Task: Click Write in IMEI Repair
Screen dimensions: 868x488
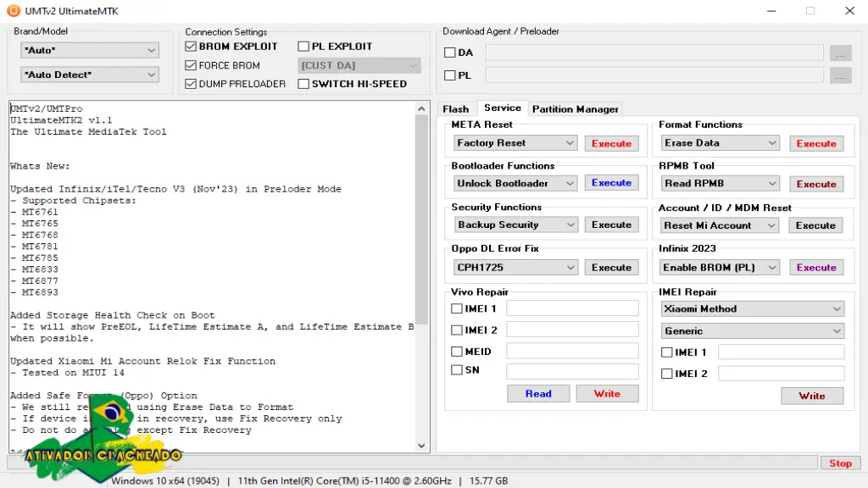Action: pyautogui.click(x=811, y=396)
